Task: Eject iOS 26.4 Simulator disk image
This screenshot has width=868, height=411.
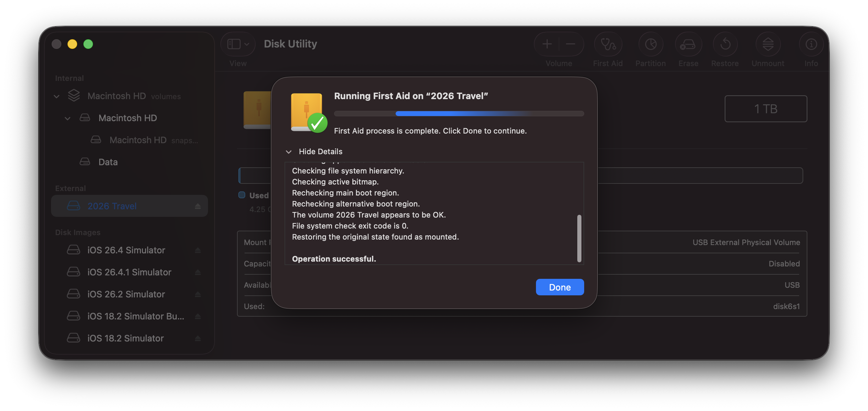Action: point(198,250)
